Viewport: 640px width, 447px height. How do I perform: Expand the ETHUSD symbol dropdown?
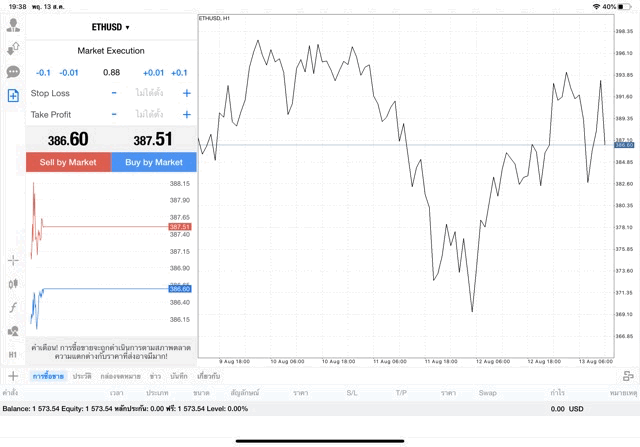tap(111, 27)
